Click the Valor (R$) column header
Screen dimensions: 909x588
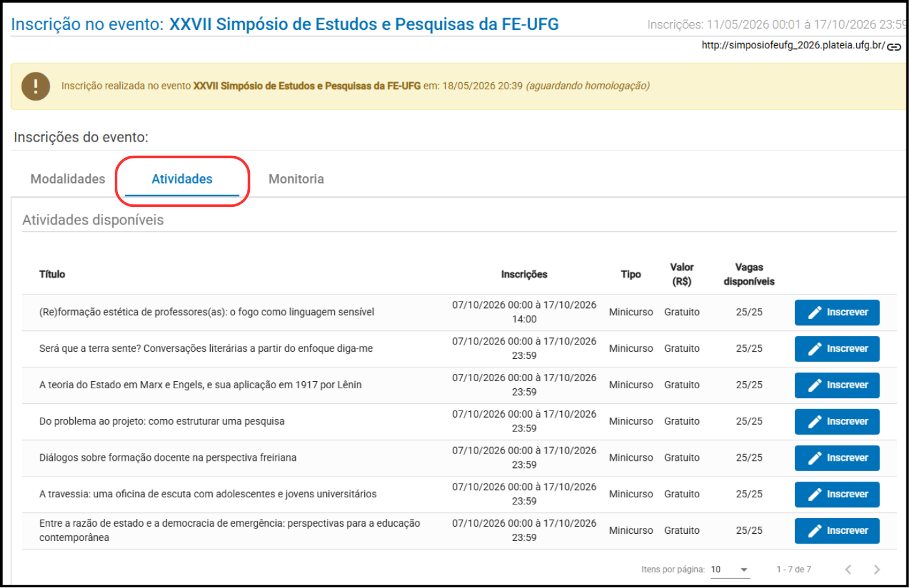click(x=682, y=275)
